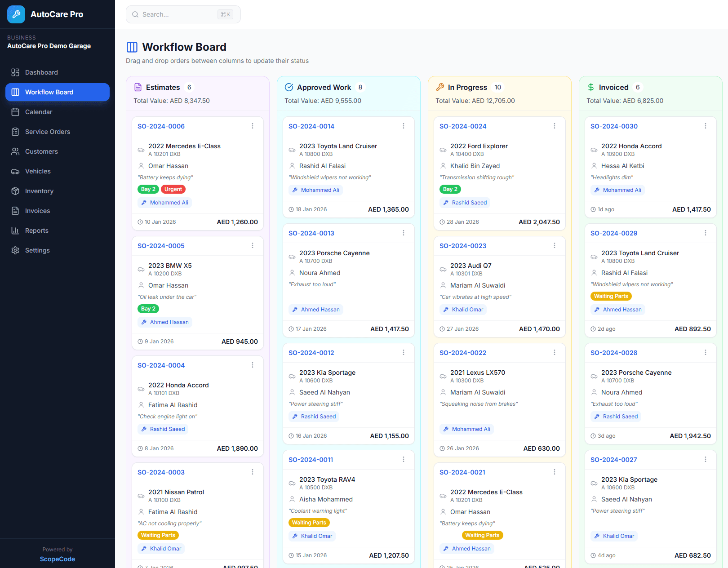
Task: Click the ScopeCode link at sidebar bottom
Action: pyautogui.click(x=57, y=559)
